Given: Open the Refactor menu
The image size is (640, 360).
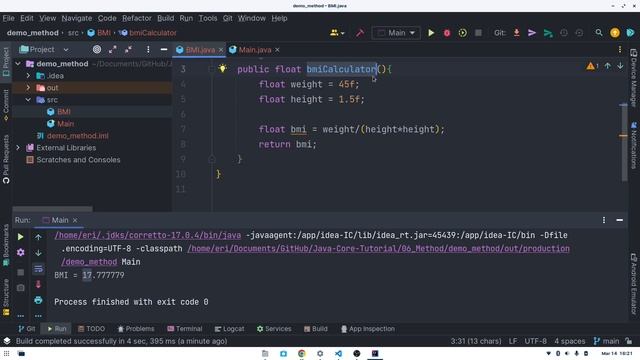Looking at the screenshot, I should click(x=137, y=18).
